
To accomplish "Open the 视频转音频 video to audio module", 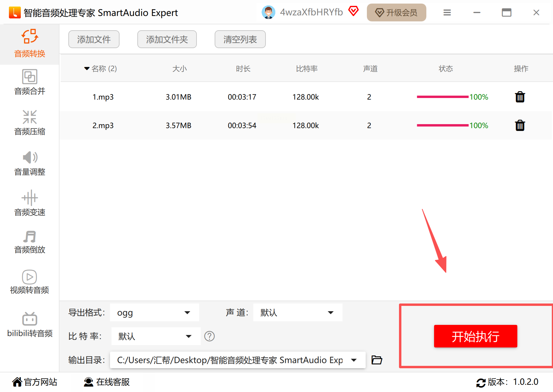I will (x=29, y=282).
